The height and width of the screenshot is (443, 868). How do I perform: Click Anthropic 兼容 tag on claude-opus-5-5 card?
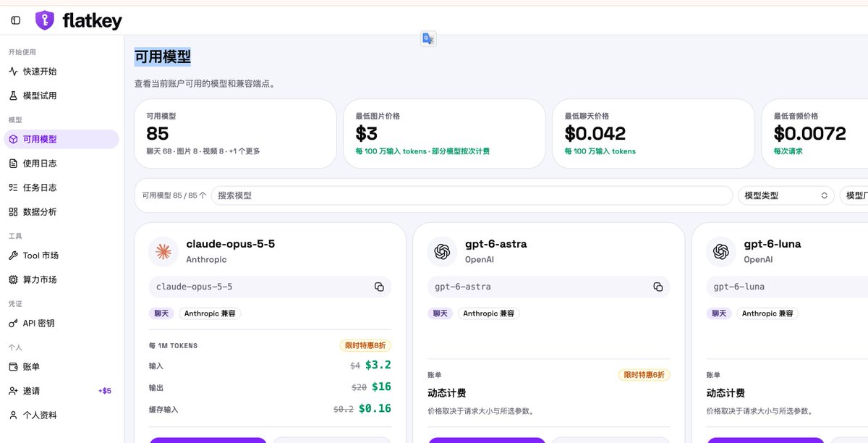(210, 313)
